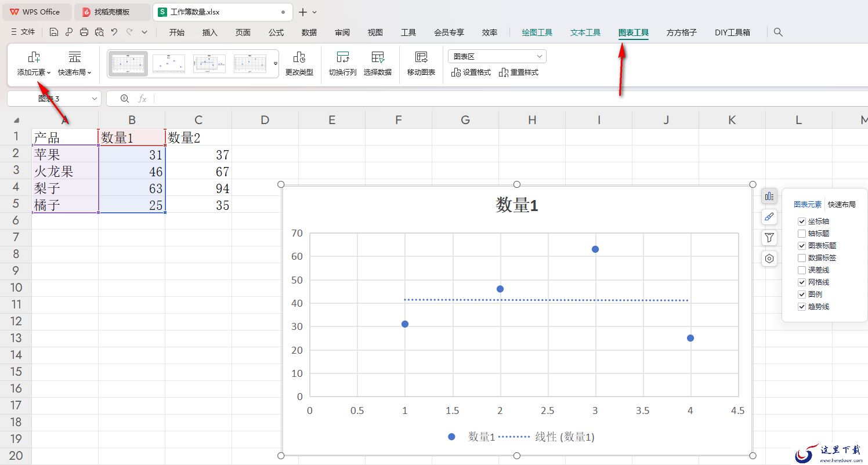This screenshot has width=868, height=465.
Task: Enable the 数据标签 data labels checkbox
Action: pos(802,258)
